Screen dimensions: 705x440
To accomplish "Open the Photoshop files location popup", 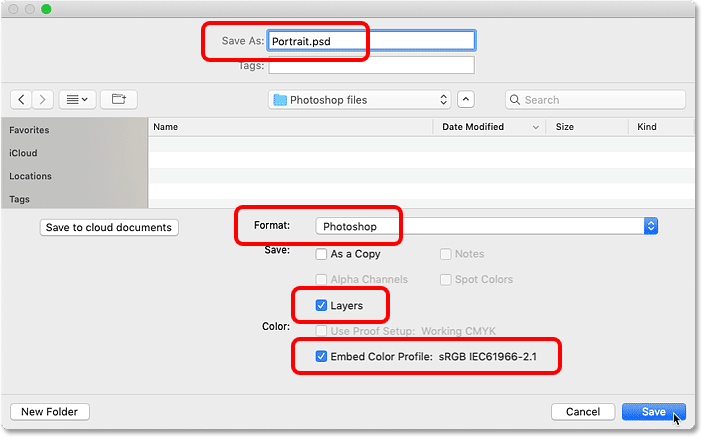I will click(360, 100).
